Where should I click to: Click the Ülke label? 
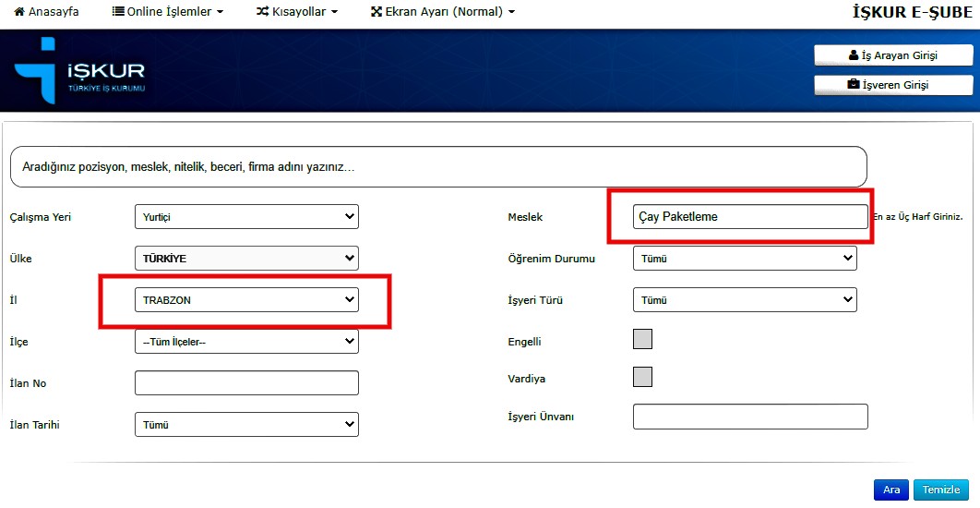(20, 259)
